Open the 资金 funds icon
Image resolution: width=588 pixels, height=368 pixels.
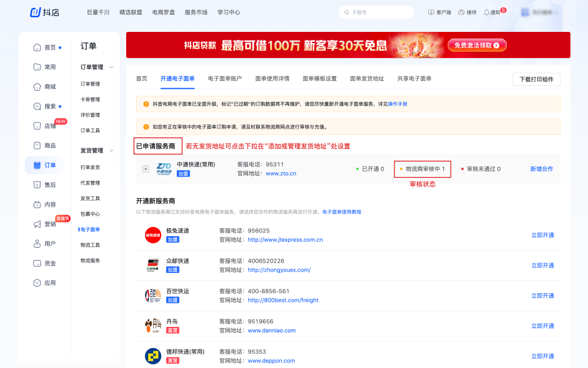coord(37,263)
